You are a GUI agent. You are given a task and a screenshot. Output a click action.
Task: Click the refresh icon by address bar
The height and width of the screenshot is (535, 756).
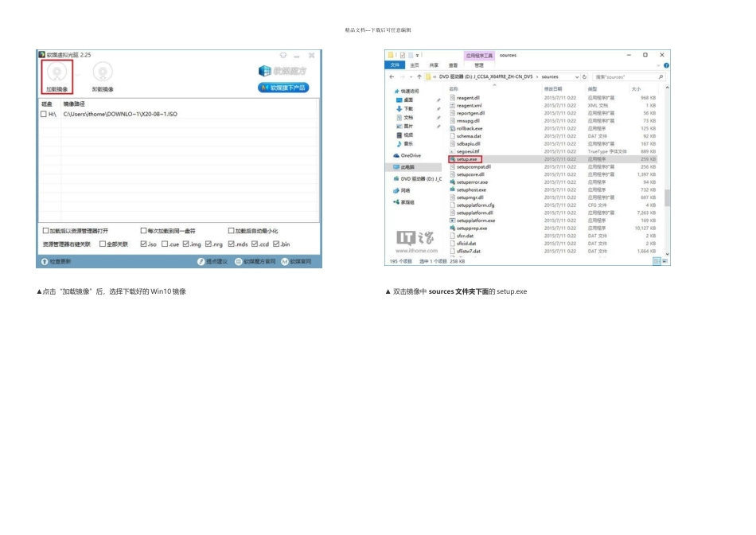coord(584,76)
